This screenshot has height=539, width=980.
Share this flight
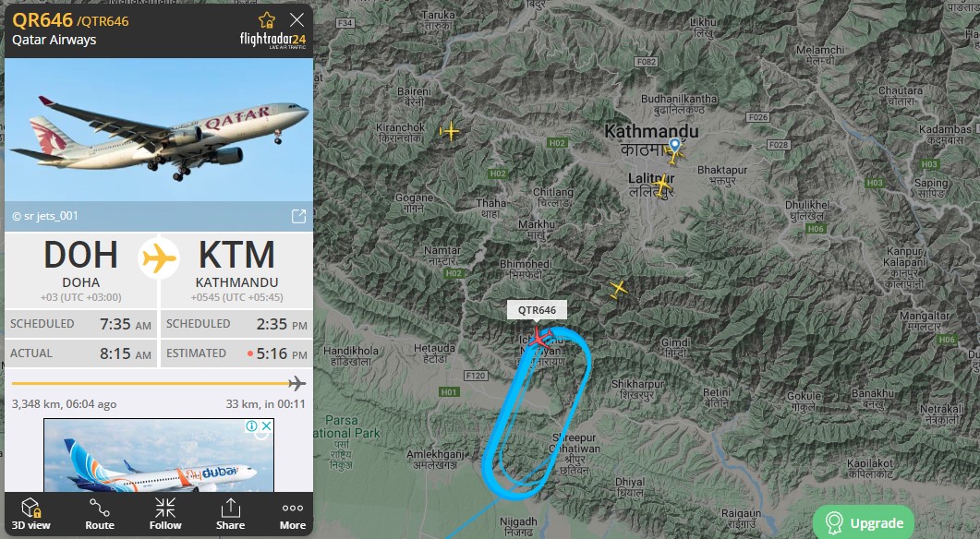pyautogui.click(x=230, y=514)
